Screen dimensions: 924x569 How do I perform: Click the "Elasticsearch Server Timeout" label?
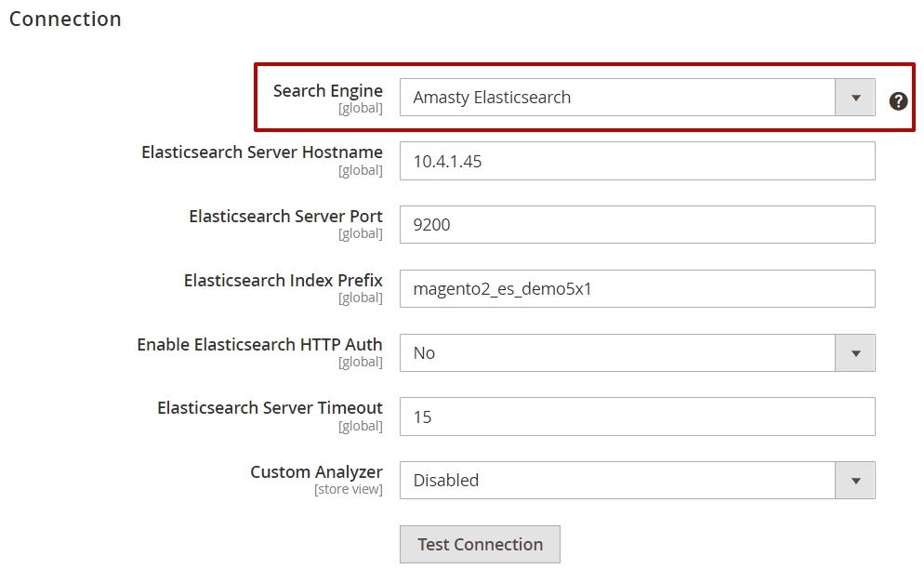[x=270, y=408]
